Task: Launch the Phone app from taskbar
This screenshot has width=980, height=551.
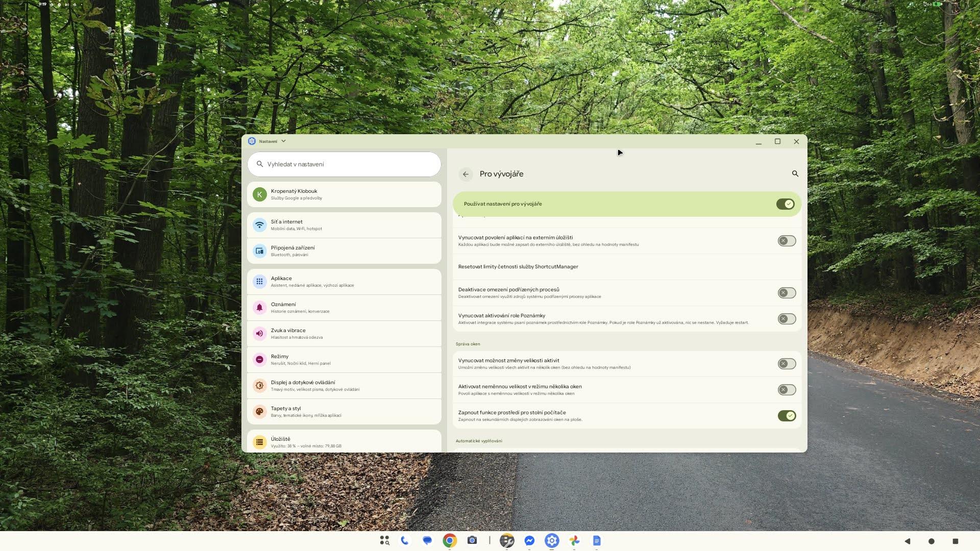Action: pos(405,540)
